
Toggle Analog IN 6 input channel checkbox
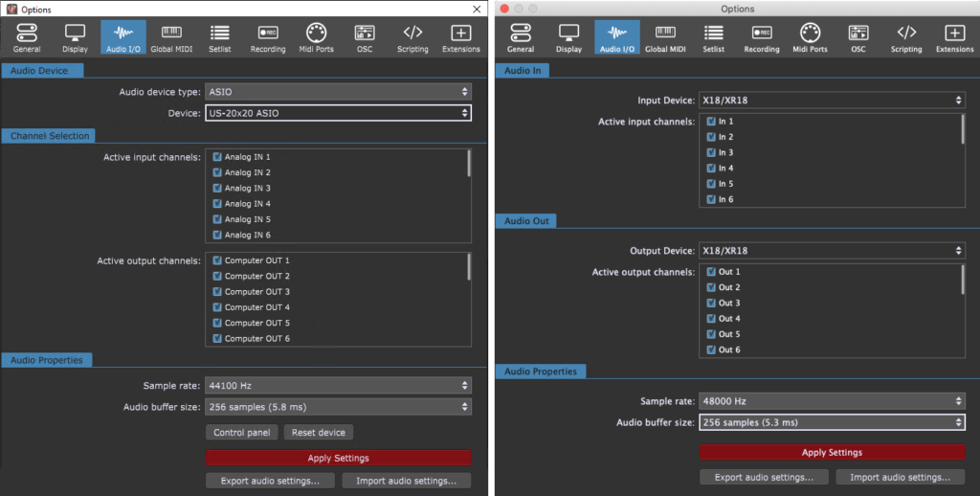217,236
